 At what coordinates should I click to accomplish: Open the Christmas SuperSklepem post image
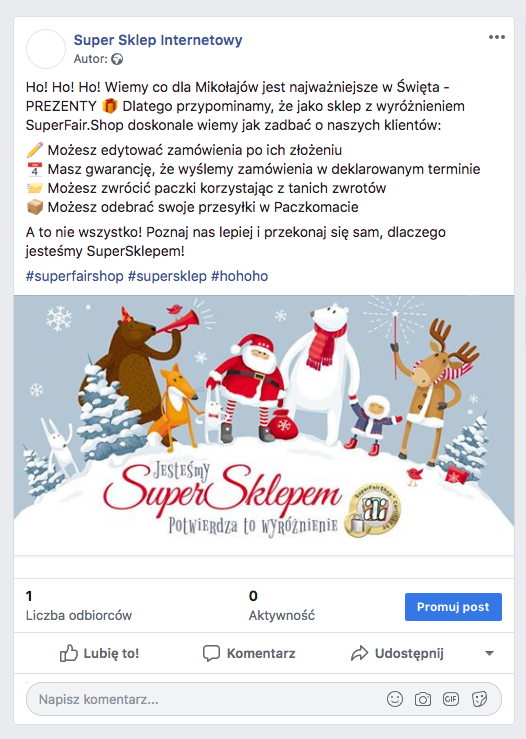tap(264, 425)
